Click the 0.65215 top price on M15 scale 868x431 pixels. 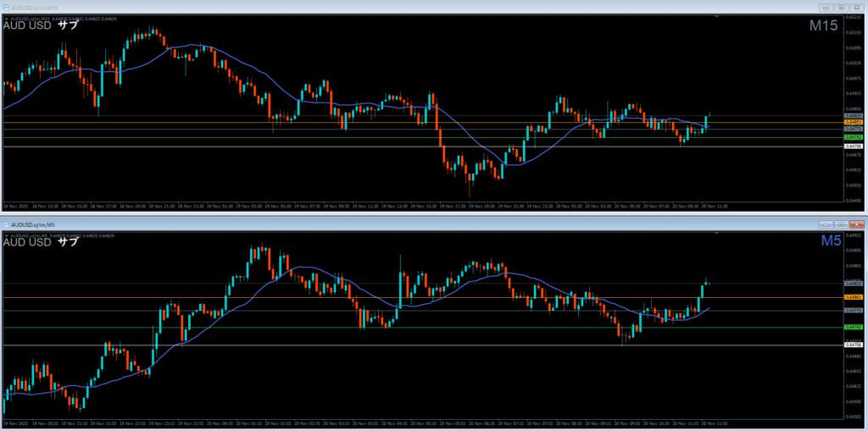[x=853, y=17]
